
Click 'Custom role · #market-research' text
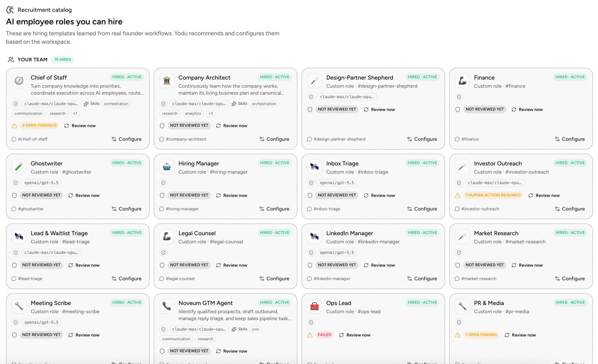[510, 242]
